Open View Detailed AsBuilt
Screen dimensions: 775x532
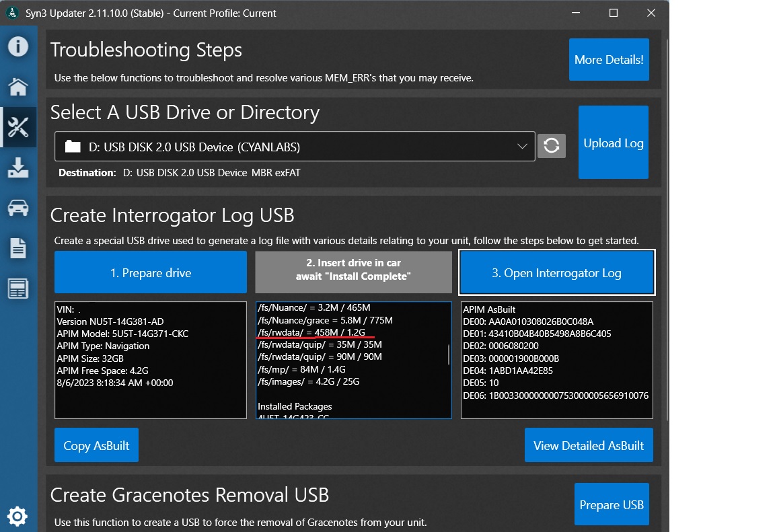tap(588, 445)
